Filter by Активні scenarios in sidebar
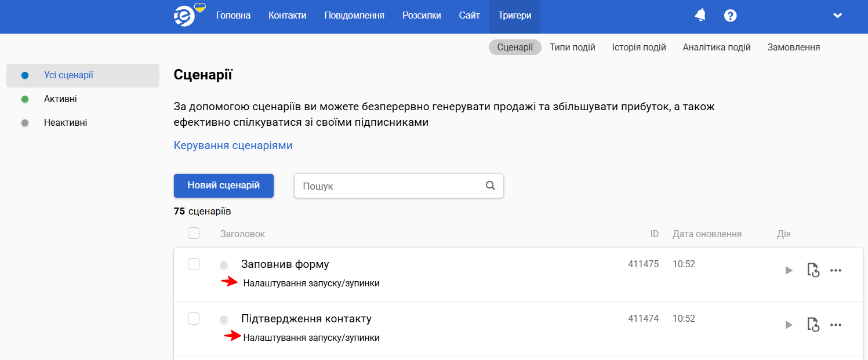 [x=60, y=99]
